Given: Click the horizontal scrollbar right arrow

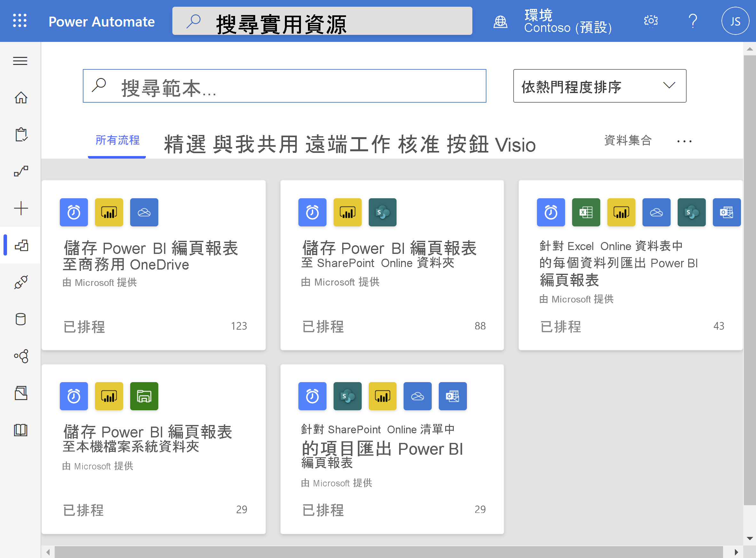Looking at the screenshot, I should (736, 552).
